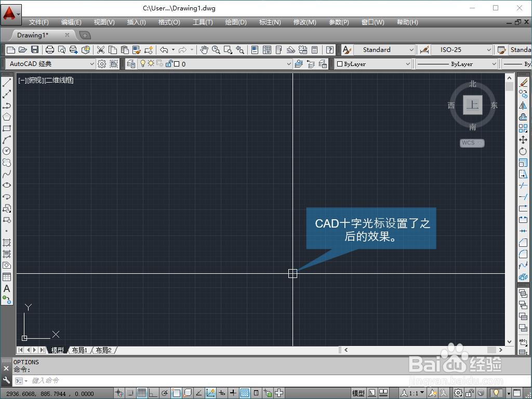Viewport: 532px width, 399px height.
Task: Toggle Transparency display in status bar
Action: tap(245, 393)
